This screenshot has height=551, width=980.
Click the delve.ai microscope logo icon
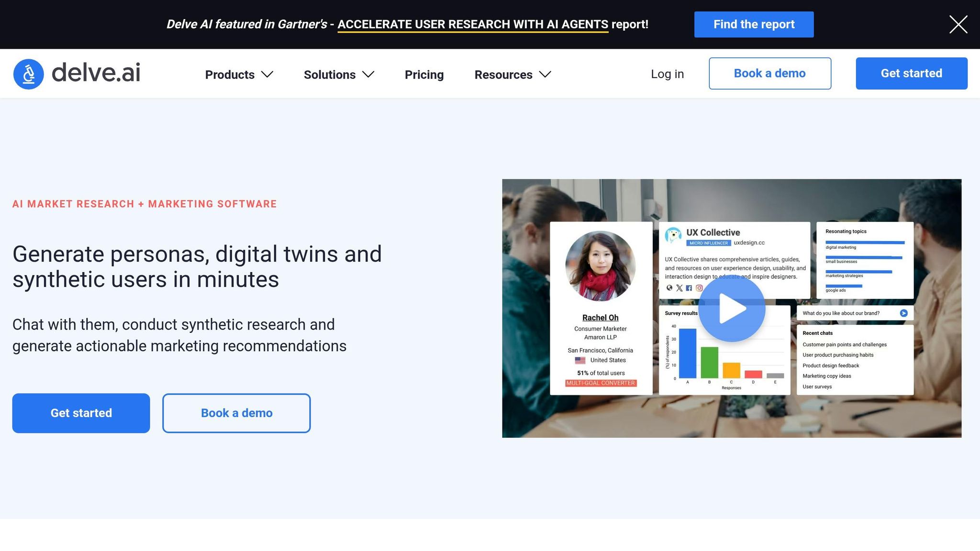[28, 74]
